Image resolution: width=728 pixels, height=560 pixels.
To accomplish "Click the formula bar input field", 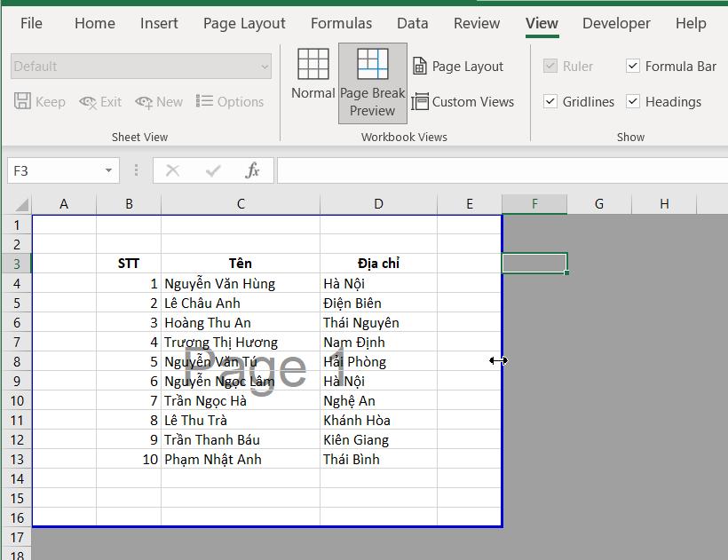I will point(502,170).
